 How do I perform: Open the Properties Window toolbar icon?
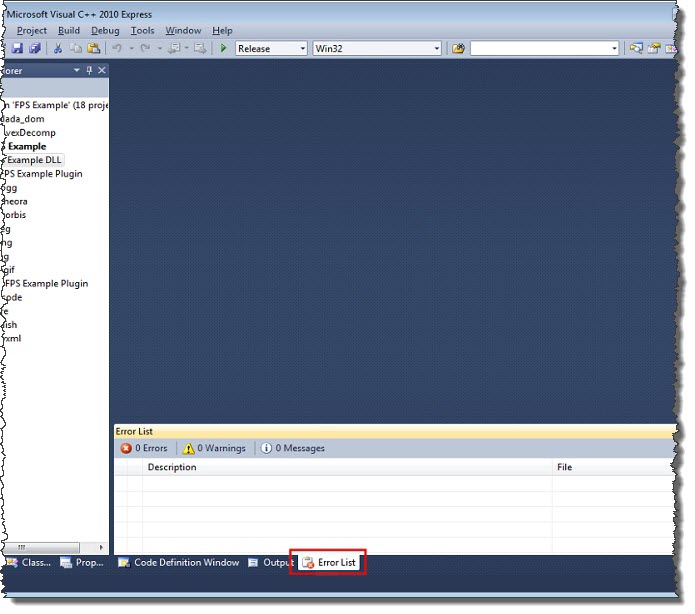coord(654,48)
